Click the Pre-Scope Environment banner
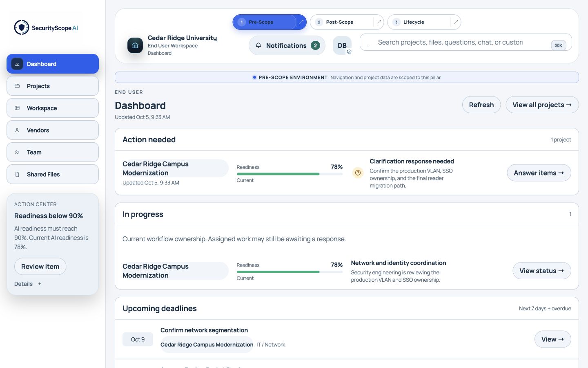This screenshot has width=588, height=368. point(347,77)
